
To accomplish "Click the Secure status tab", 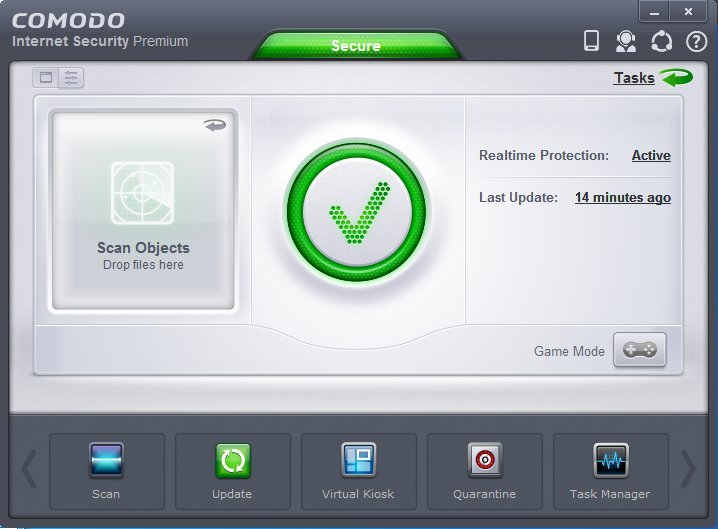I will click(x=356, y=45).
